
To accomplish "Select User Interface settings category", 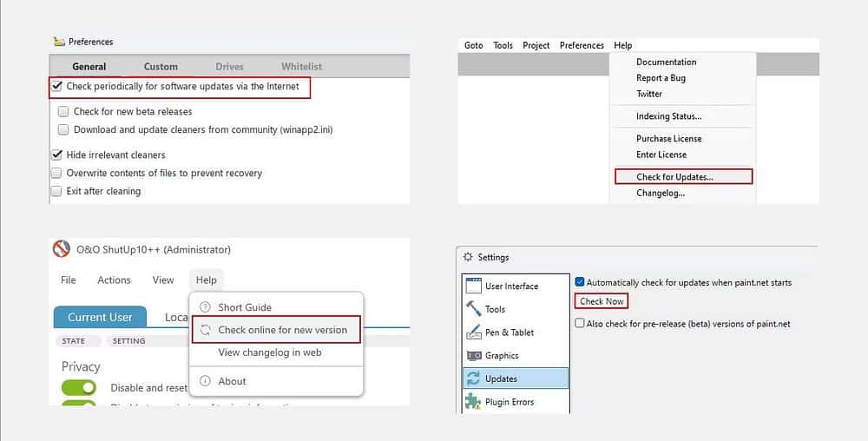I will 516,286.
